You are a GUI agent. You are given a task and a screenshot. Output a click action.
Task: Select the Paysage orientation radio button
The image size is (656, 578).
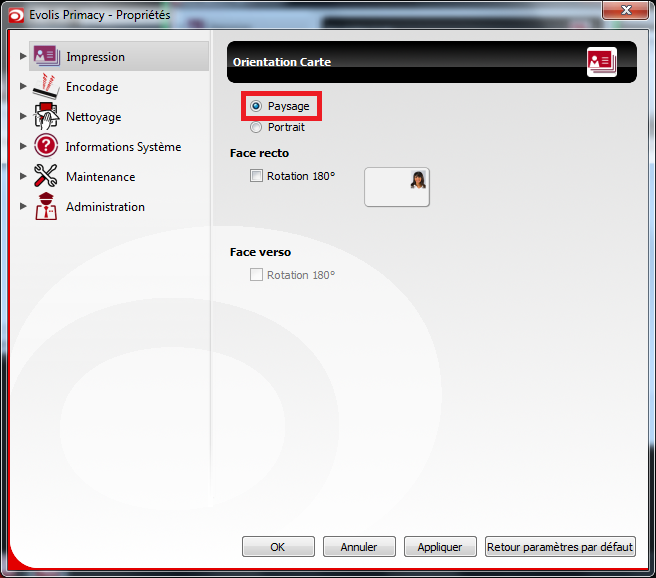point(256,106)
